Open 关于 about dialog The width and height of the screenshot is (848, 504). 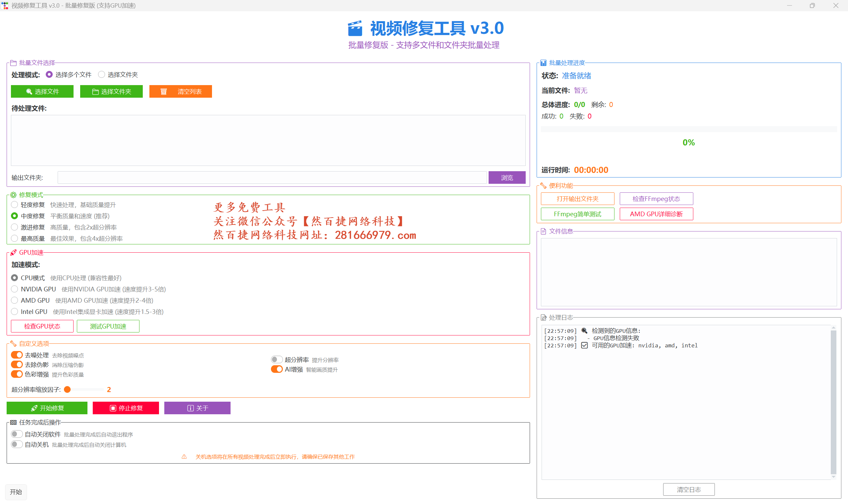coord(197,408)
